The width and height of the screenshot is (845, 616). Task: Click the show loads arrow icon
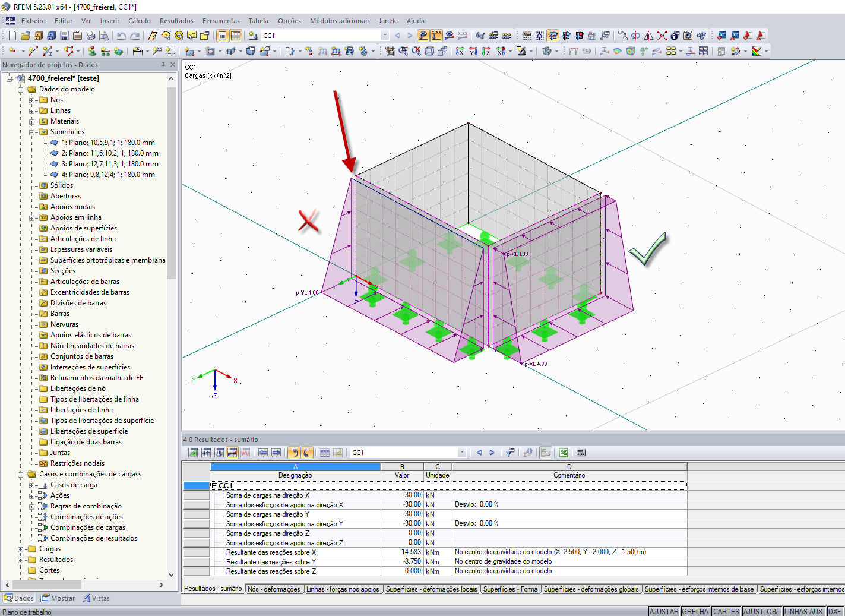[423, 36]
